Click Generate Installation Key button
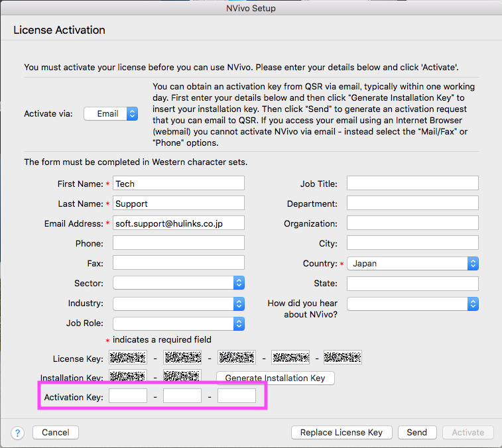The width and height of the screenshot is (502, 448). point(275,378)
